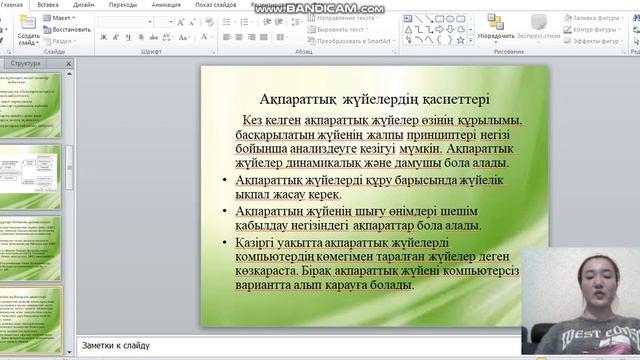This screenshot has width=640, height=360.
Task: Open Контур фигуры outline color
Action: coord(591,29)
